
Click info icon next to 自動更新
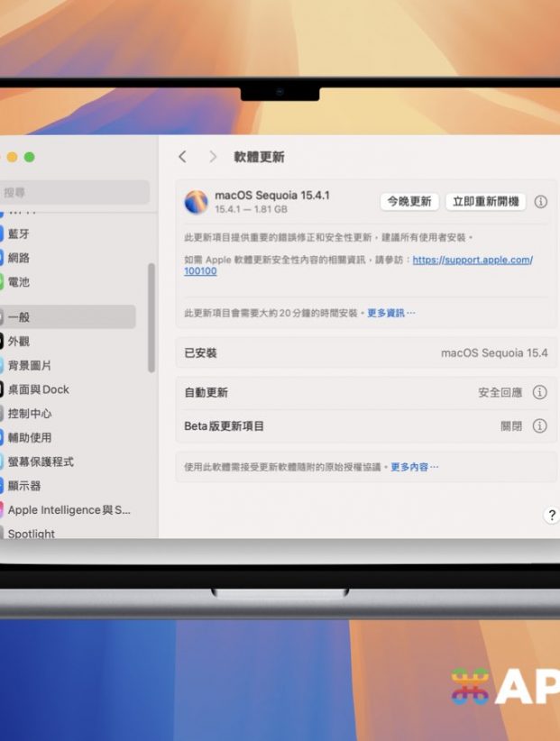[x=539, y=392]
